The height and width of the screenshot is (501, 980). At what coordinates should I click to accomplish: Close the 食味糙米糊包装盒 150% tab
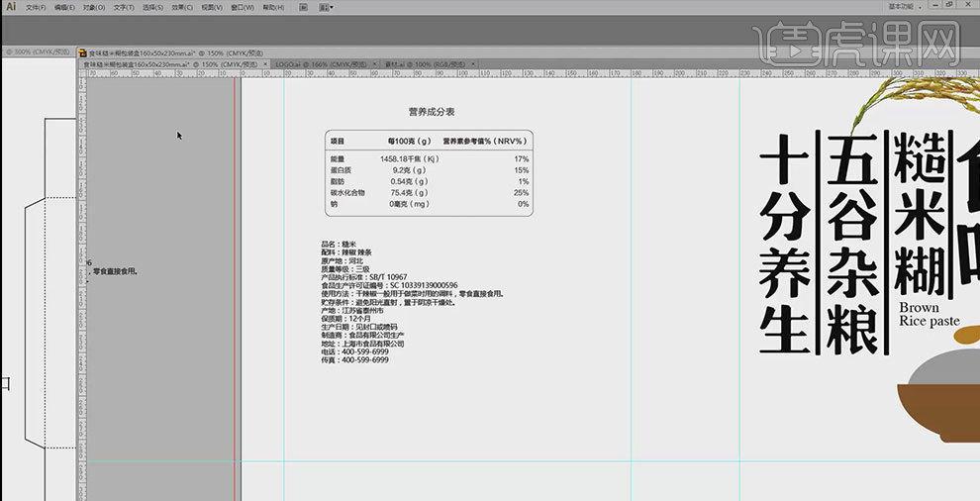[267, 63]
